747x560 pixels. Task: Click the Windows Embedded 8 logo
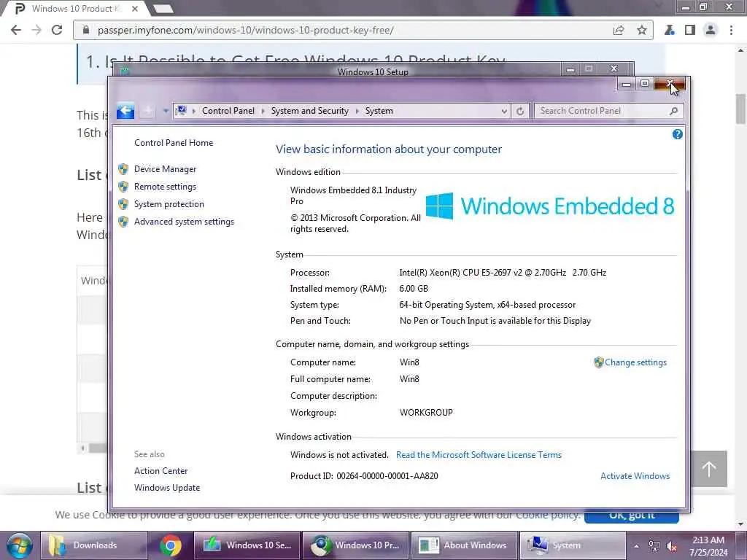[x=550, y=206]
